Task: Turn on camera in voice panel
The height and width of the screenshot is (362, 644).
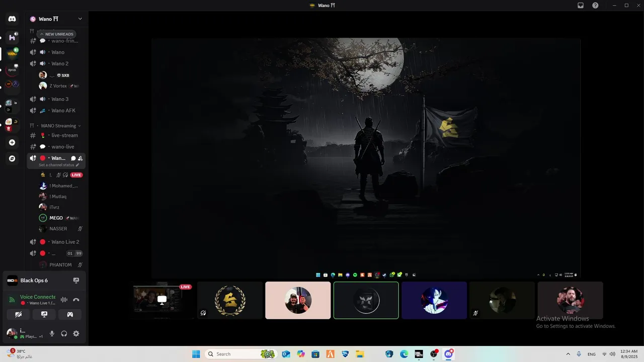Action: pos(19,314)
